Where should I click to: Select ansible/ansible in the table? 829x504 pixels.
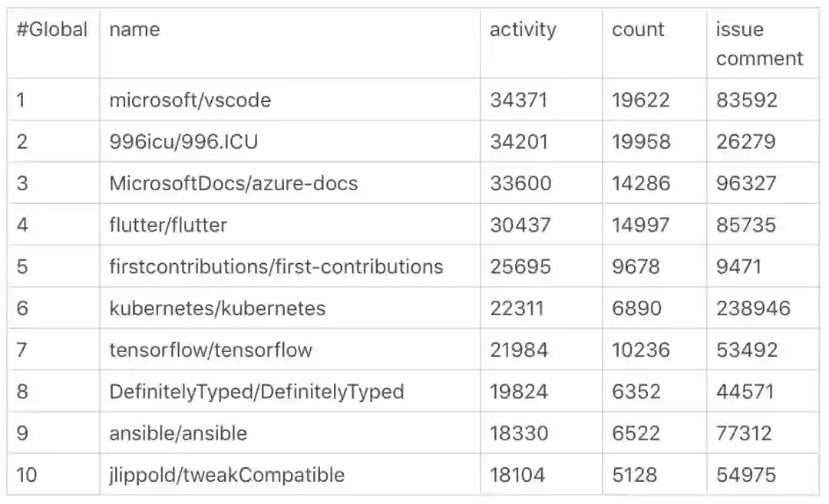tap(178, 433)
